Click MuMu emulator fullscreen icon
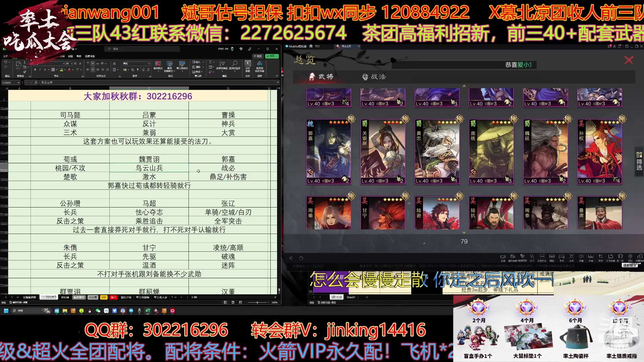 (x=572, y=256)
